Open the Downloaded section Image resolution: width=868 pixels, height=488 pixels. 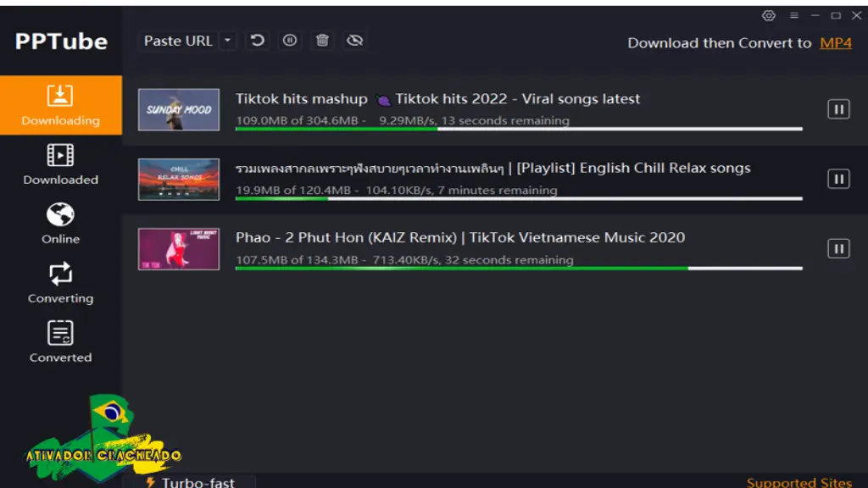pos(61,164)
